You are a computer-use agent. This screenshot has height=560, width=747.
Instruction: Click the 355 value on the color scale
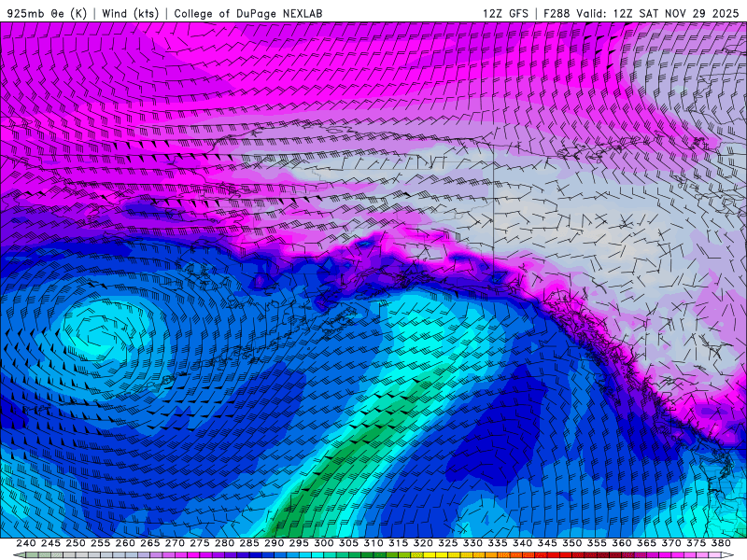click(x=597, y=543)
